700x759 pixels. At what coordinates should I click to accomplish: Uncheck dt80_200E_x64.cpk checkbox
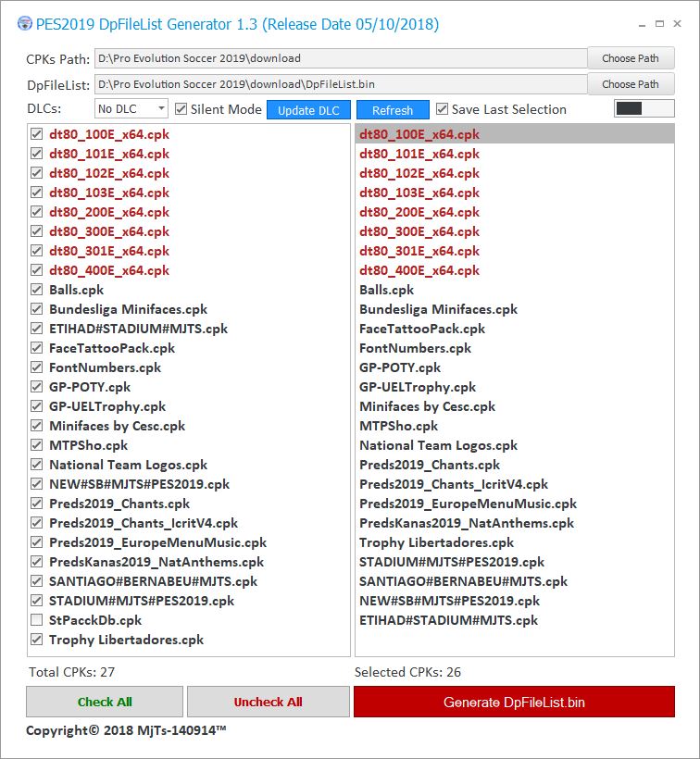pos(36,212)
